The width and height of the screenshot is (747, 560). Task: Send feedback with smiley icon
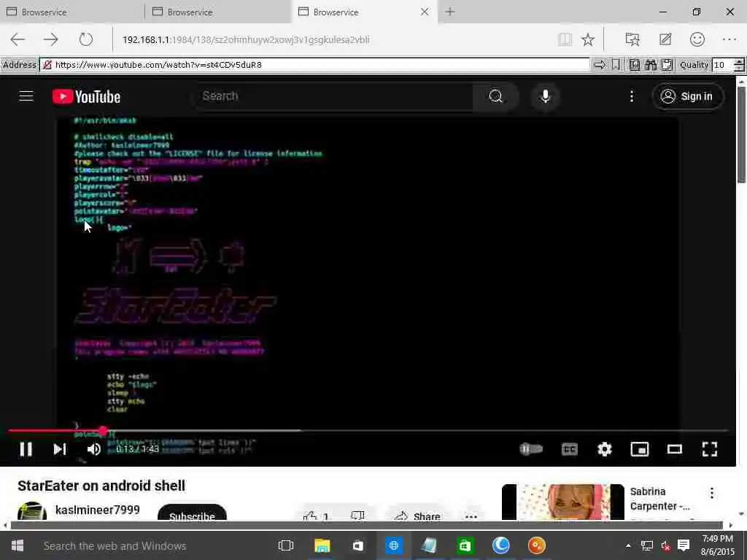pos(697,39)
